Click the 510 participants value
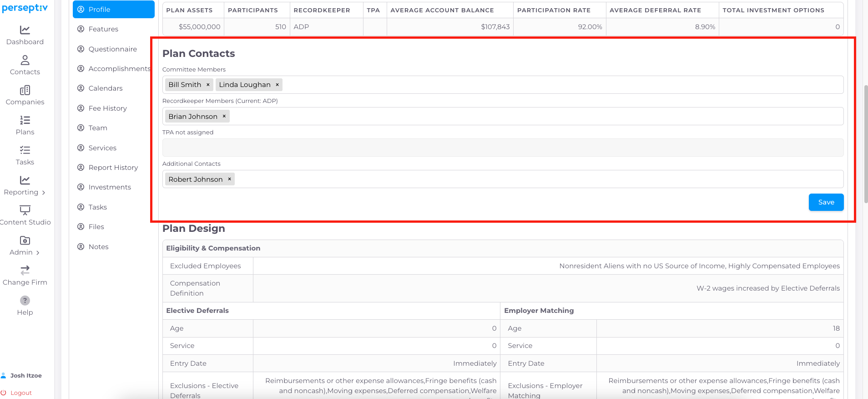The width and height of the screenshot is (868, 399). click(x=281, y=27)
